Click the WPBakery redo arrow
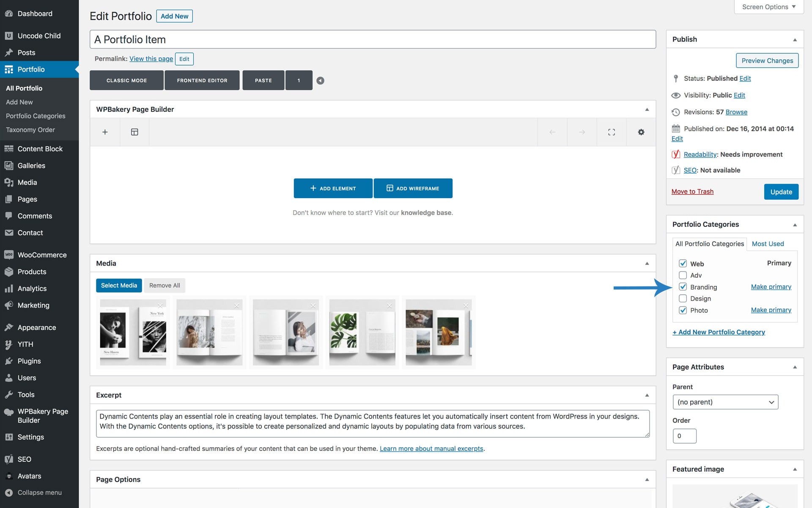Viewport: 812px width, 508px height. 582,132
